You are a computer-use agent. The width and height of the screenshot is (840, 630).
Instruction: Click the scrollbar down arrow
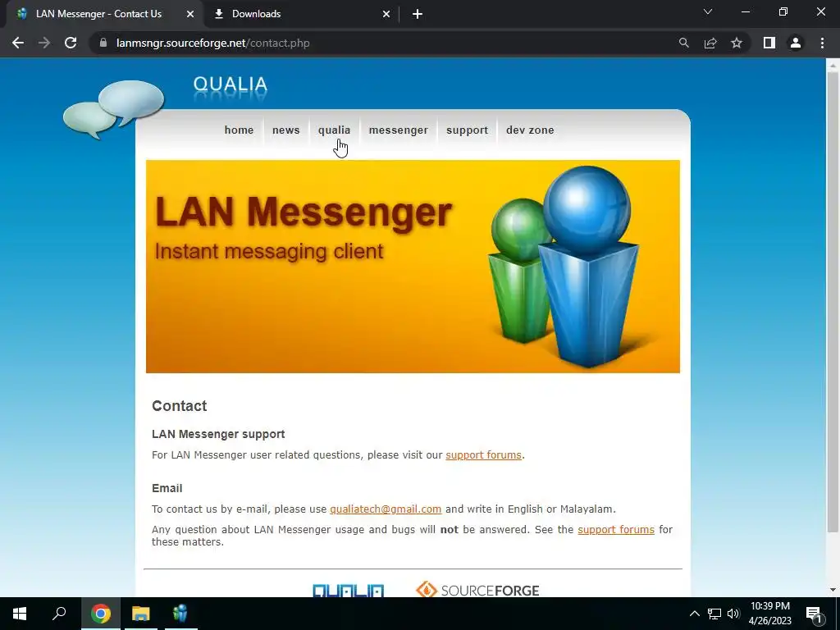(833, 591)
